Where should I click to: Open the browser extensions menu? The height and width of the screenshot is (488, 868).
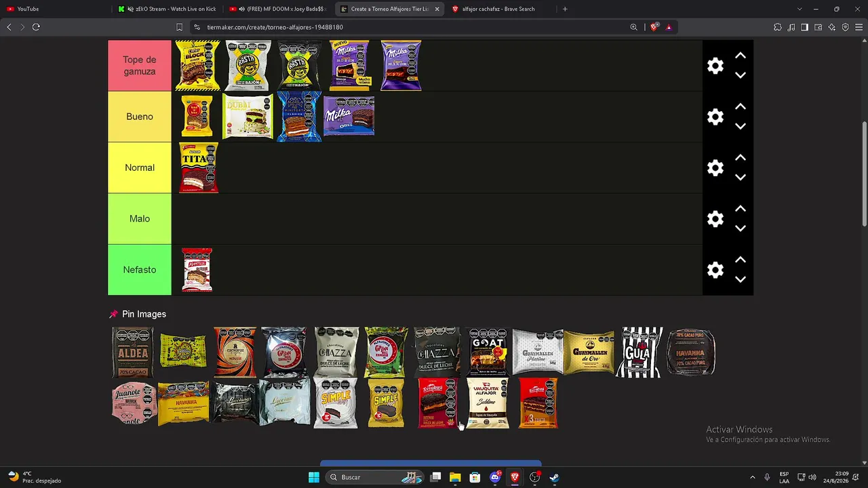tap(778, 27)
